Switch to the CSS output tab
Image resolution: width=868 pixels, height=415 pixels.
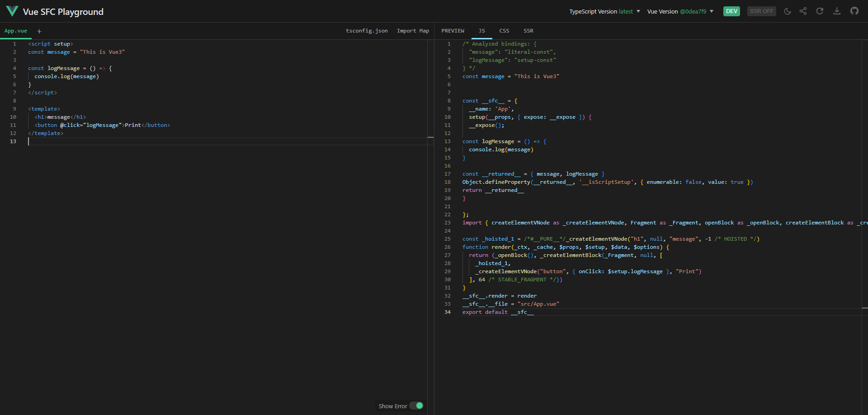pos(504,31)
